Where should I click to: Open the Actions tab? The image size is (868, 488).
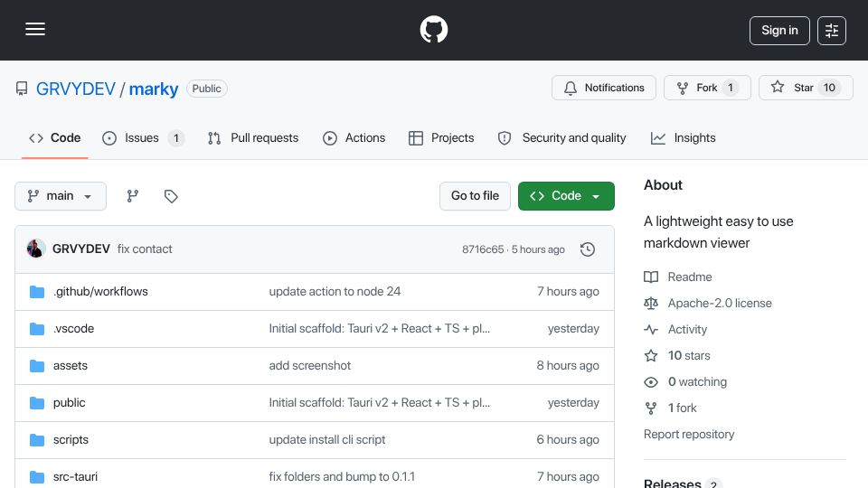pyautogui.click(x=354, y=137)
